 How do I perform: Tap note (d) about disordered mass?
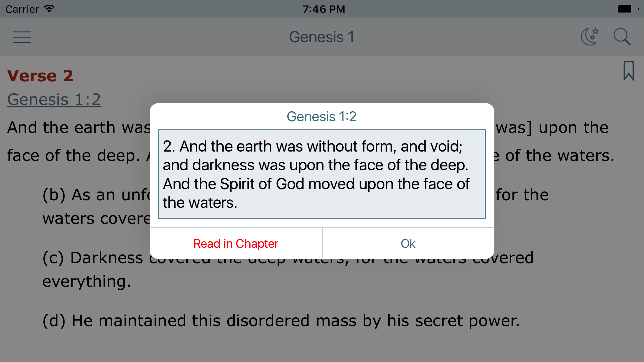pyautogui.click(x=281, y=321)
